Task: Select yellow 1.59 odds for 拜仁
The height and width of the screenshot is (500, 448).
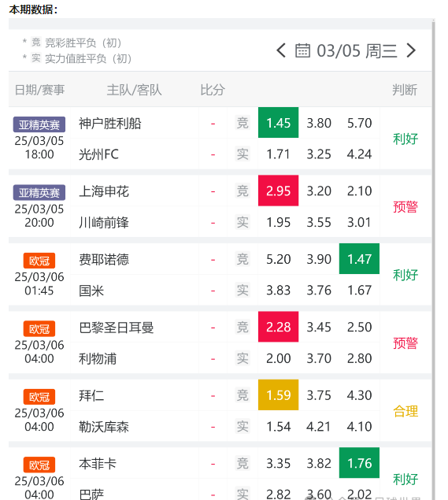Action: [x=279, y=395]
